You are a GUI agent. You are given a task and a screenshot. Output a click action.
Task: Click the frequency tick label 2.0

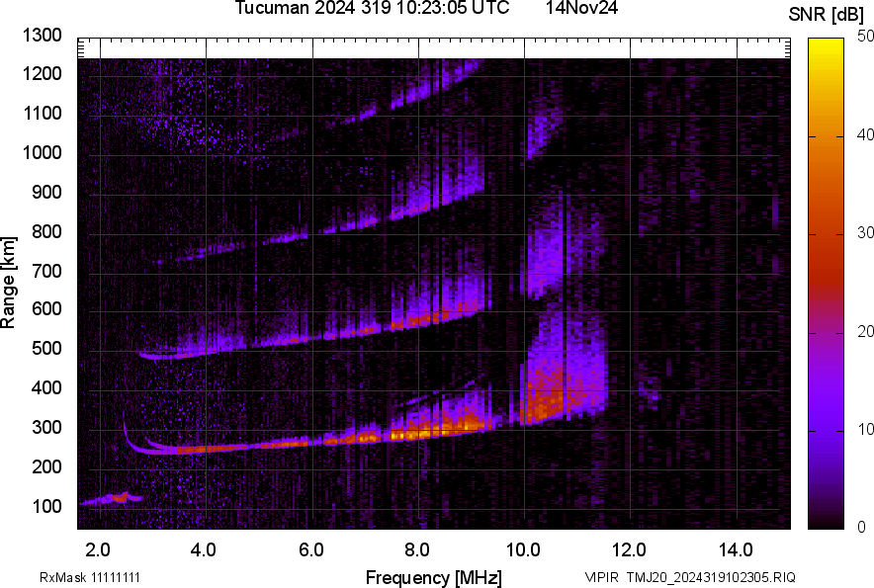tap(98, 550)
